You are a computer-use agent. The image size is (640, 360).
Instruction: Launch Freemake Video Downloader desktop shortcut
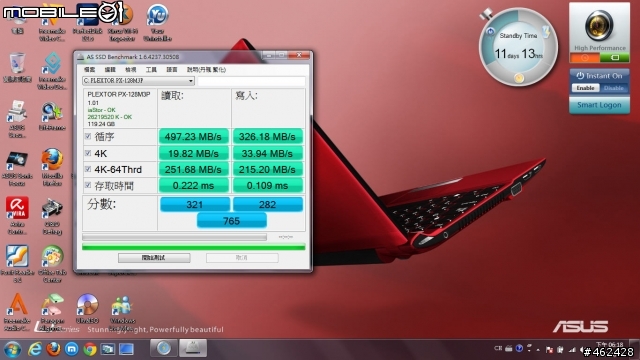[x=52, y=70]
